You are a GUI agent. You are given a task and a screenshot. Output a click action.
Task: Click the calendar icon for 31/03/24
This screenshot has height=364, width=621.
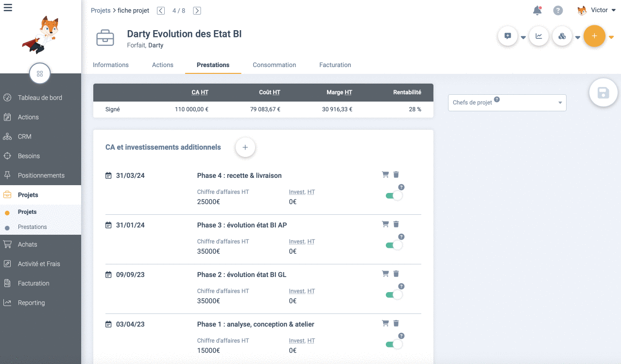coord(108,175)
